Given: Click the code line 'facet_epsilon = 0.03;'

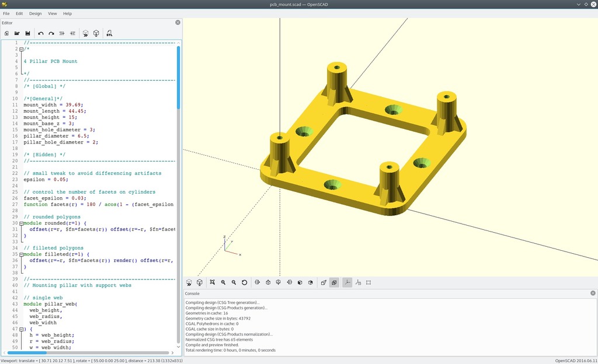Looking at the screenshot, I should click(55, 198).
